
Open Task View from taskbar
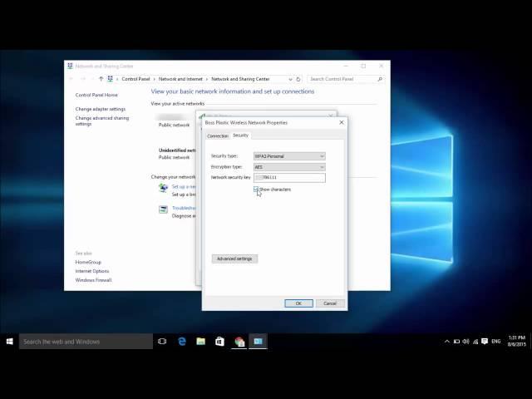[x=162, y=342]
